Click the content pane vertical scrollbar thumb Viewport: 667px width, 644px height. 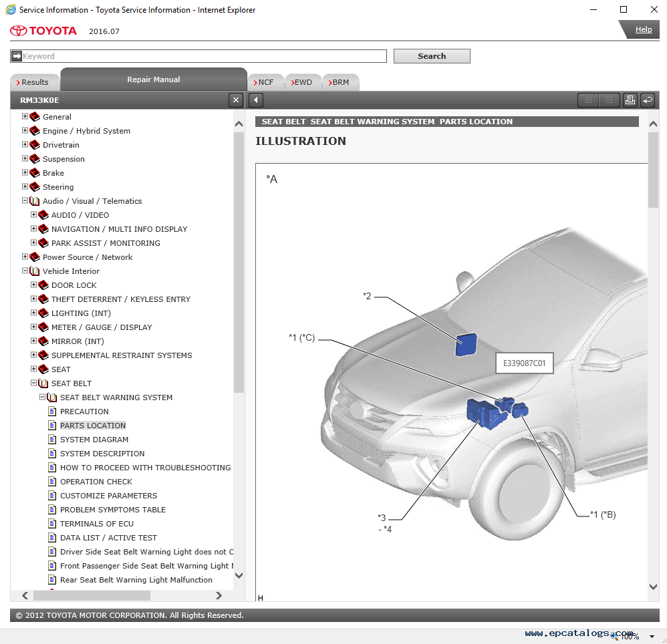pos(653,170)
